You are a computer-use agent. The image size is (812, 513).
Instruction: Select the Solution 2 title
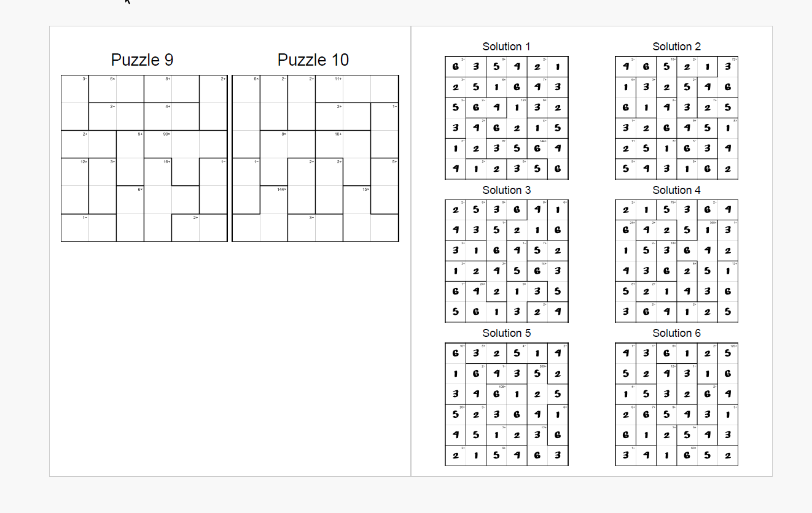pyautogui.click(x=676, y=47)
